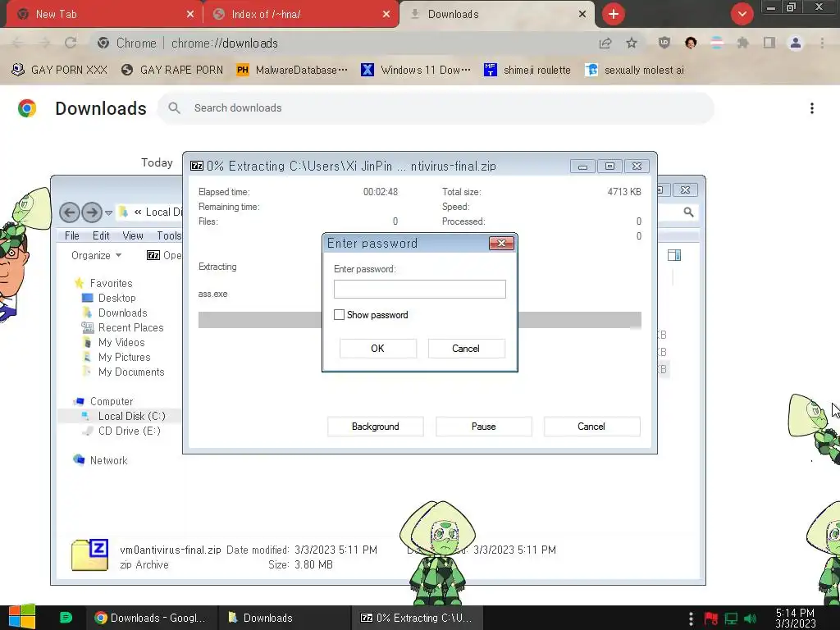Show hidden tray icons via the dots
Image resolution: width=840 pixels, height=630 pixels.
(691, 619)
